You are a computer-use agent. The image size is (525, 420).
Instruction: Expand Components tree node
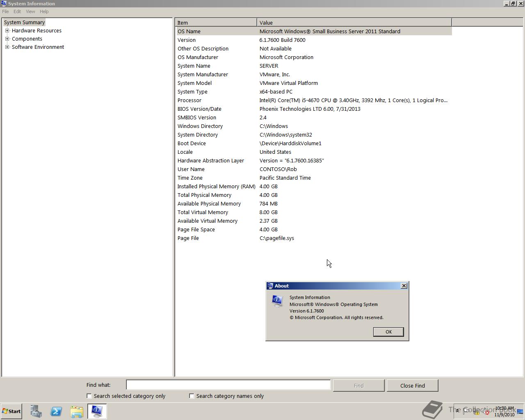pyautogui.click(x=7, y=39)
